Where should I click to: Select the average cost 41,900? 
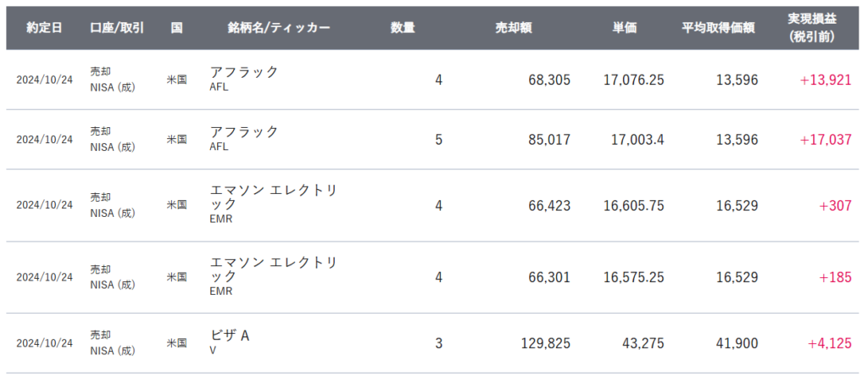735,343
